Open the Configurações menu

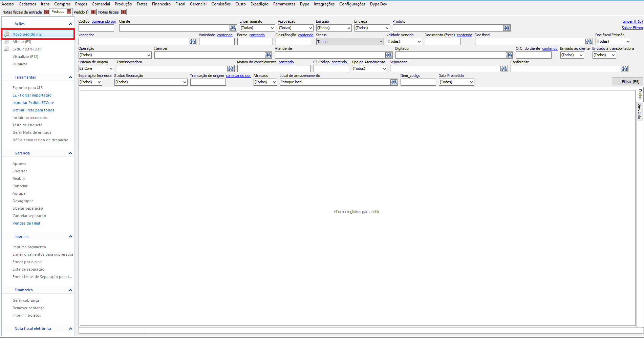(352, 4)
